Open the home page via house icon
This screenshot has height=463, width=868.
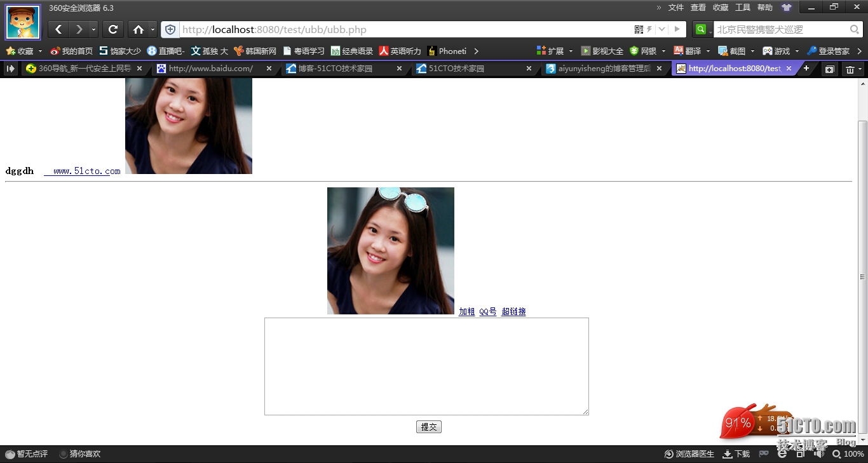pyautogui.click(x=138, y=29)
